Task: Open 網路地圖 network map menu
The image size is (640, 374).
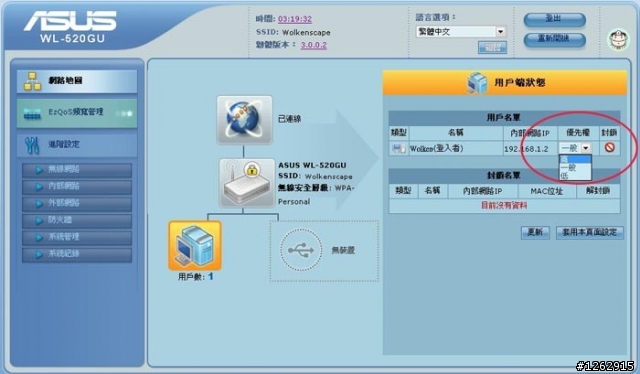Action: coord(77,81)
